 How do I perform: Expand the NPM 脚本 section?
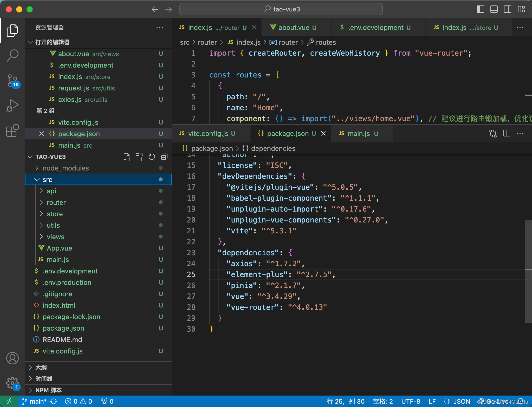click(48, 390)
